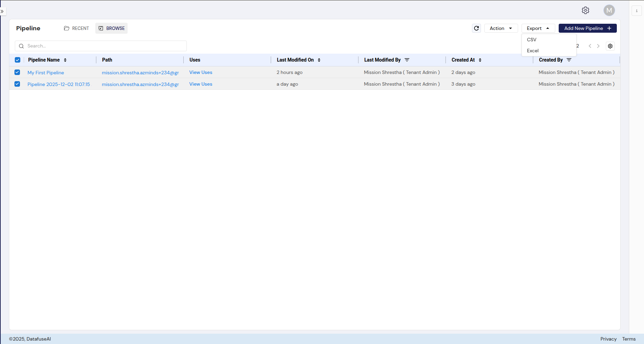
Task: Click the refresh pipelines icon
Action: (476, 28)
